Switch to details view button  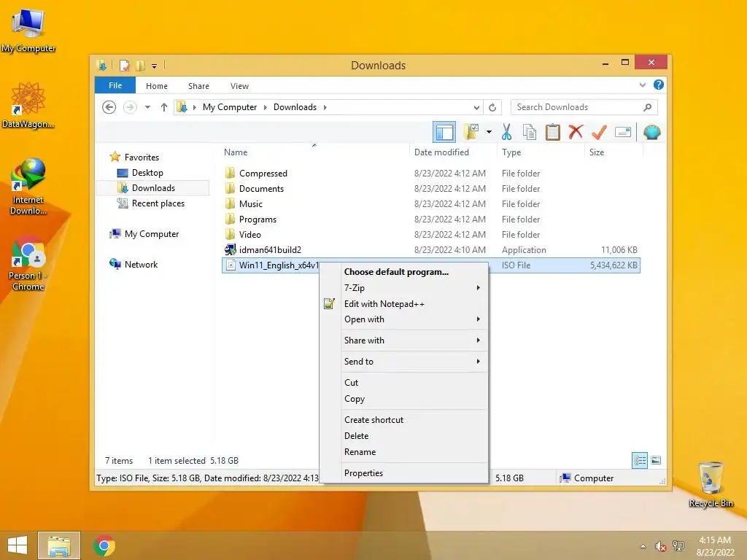point(639,461)
